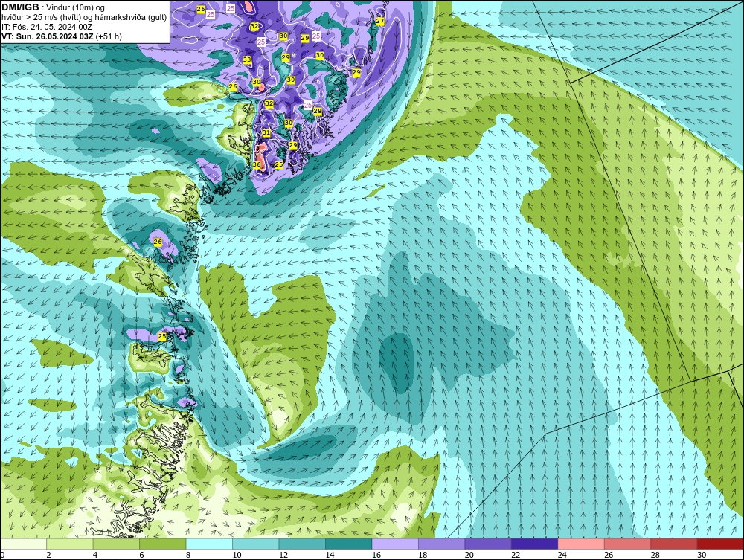Viewport: 744px width, 560px height.
Task: Select the yellow gust label reading 33
Action: click(247, 59)
